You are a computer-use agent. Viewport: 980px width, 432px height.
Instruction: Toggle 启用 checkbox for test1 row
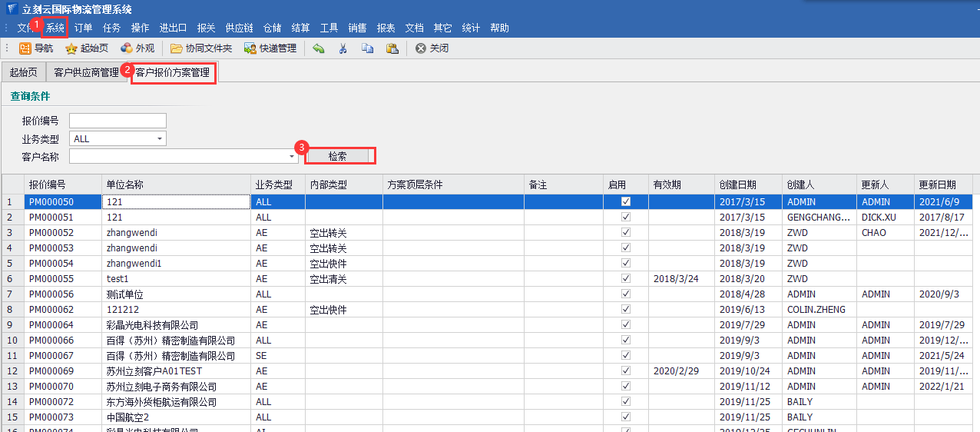point(626,278)
